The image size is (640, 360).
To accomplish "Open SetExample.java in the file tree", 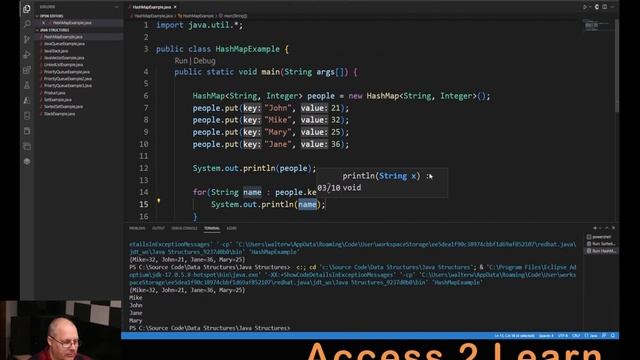I will (58, 100).
